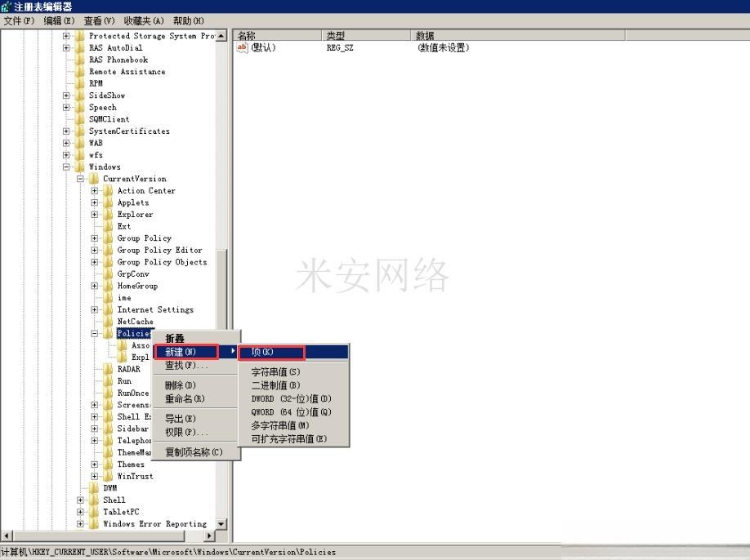Pick DWORD (32-位)值(D) from the submenu
Screen dimensions: 750x560
(292, 398)
